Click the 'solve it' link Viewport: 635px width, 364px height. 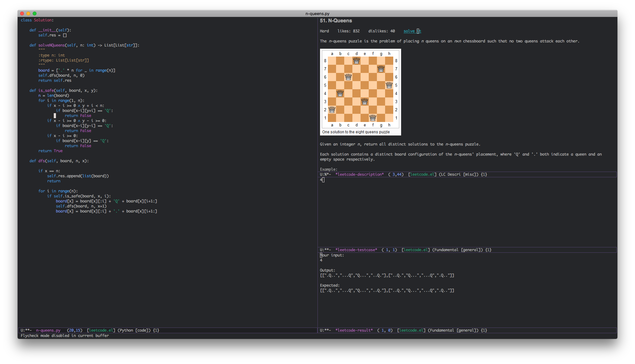[412, 31]
